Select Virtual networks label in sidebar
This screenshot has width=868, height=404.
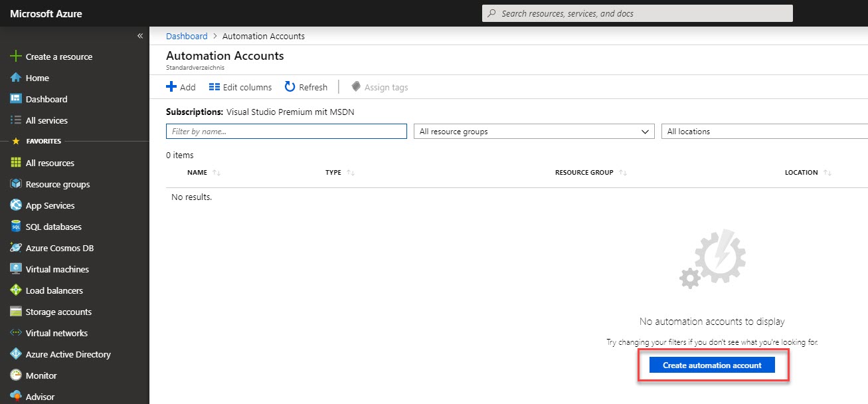click(56, 333)
